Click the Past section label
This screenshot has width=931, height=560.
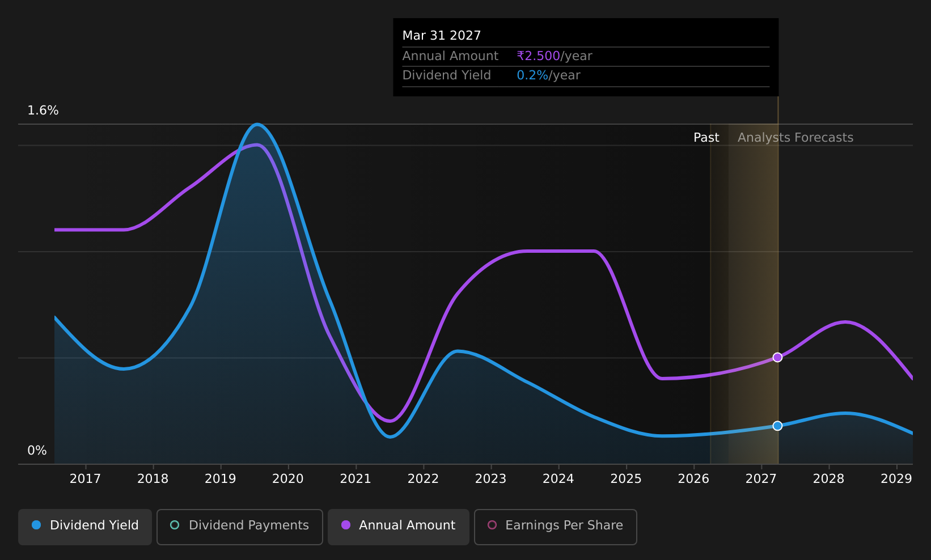coord(706,138)
